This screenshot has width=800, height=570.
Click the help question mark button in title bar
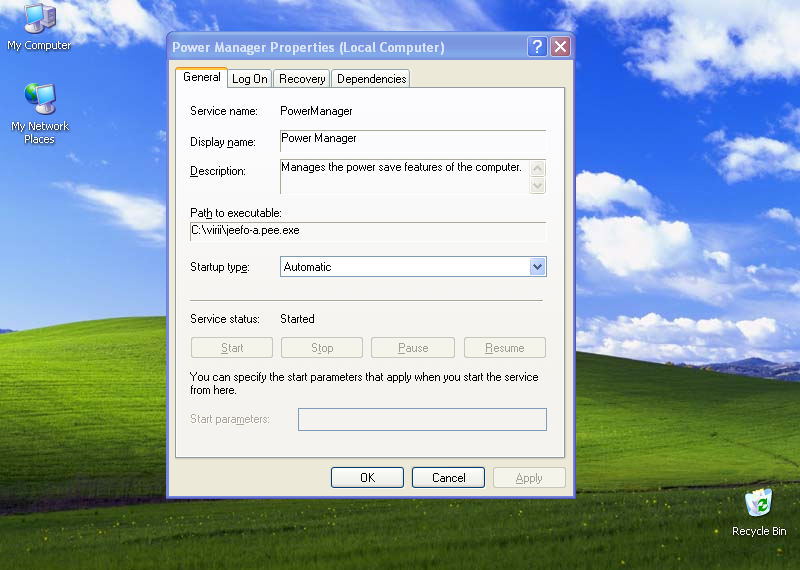pos(537,47)
